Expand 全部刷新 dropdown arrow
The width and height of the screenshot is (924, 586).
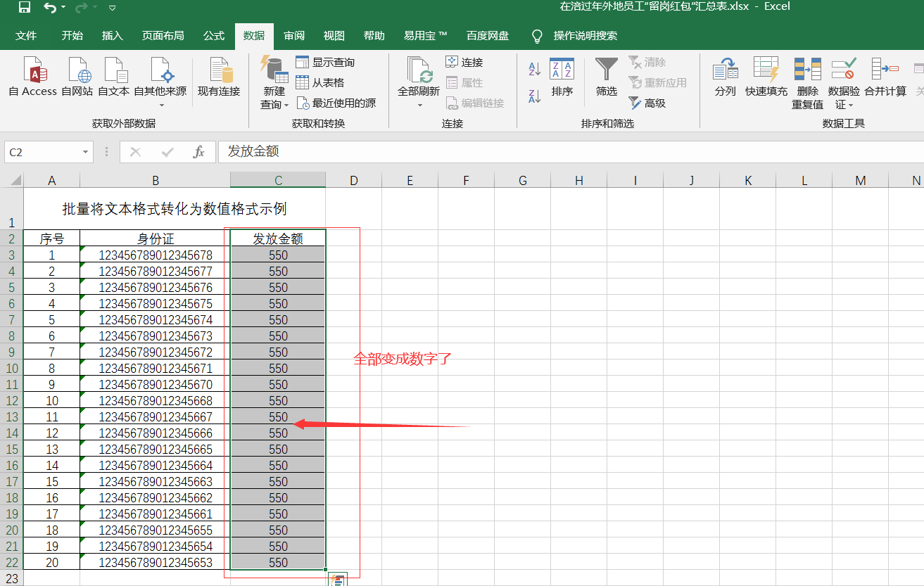[419, 106]
